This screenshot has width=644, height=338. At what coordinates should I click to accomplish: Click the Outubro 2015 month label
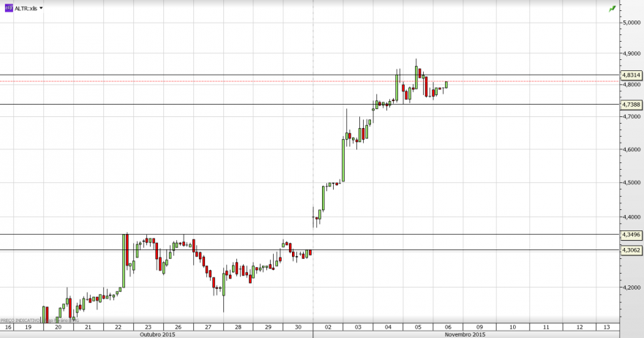[x=157, y=335]
